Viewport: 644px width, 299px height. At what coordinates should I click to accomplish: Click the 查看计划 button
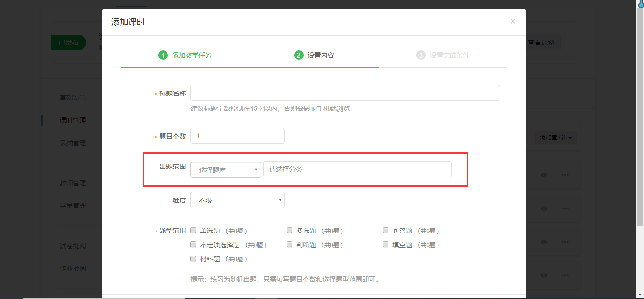coord(540,42)
